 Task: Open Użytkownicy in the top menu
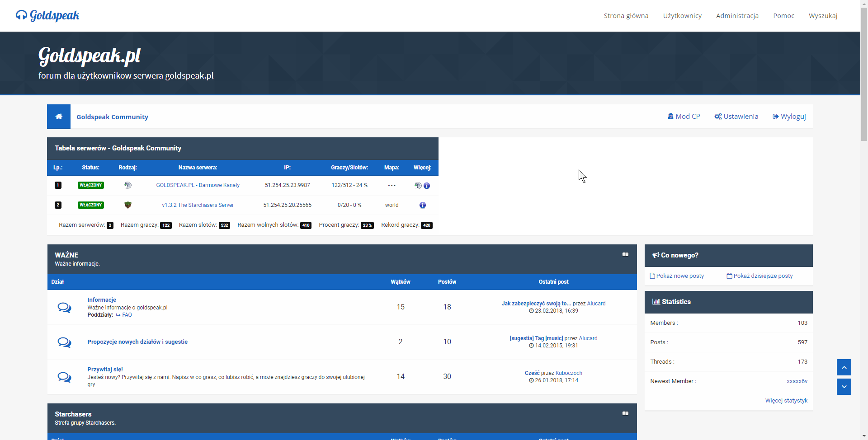coord(682,16)
